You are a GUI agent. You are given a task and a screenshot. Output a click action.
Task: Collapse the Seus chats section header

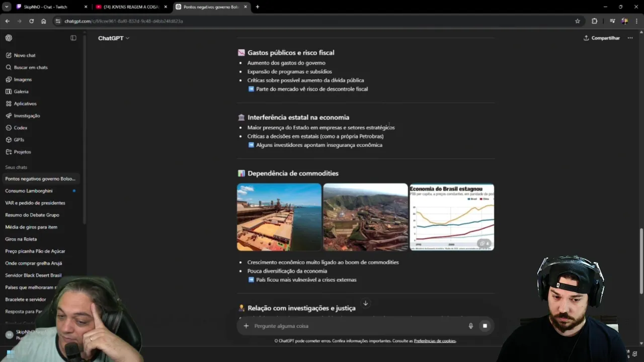click(x=16, y=167)
